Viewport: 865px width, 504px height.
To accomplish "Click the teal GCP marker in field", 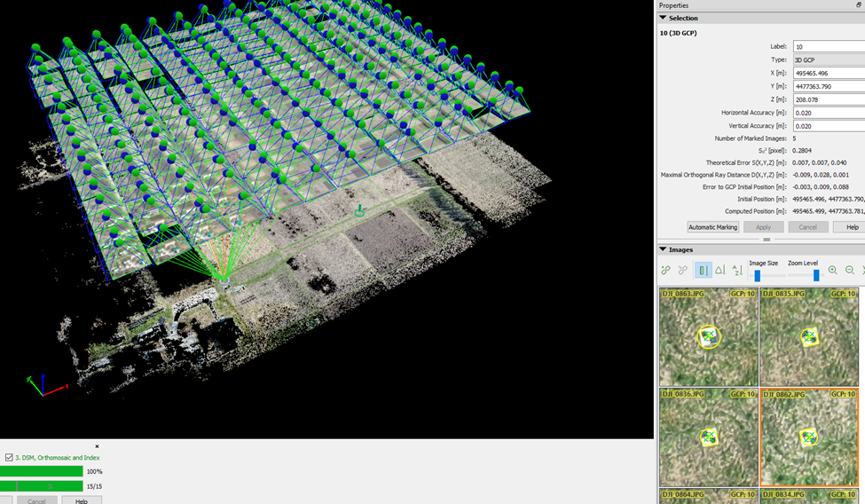I will tap(359, 211).
